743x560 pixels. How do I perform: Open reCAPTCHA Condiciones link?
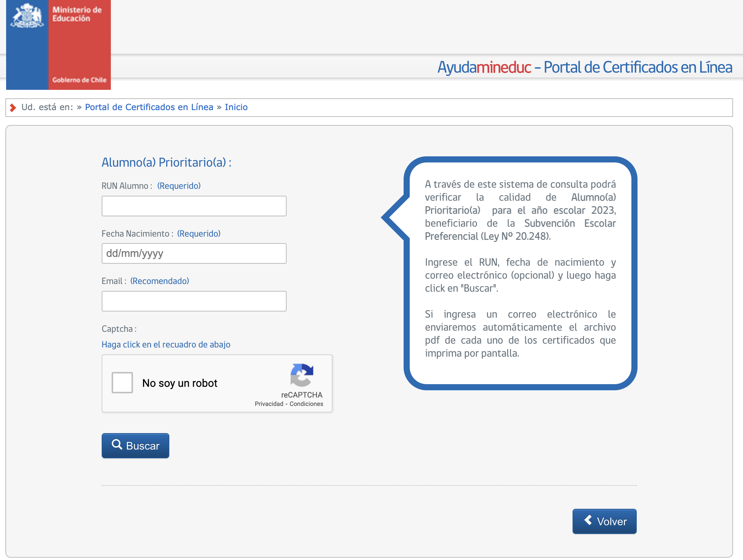pos(307,404)
